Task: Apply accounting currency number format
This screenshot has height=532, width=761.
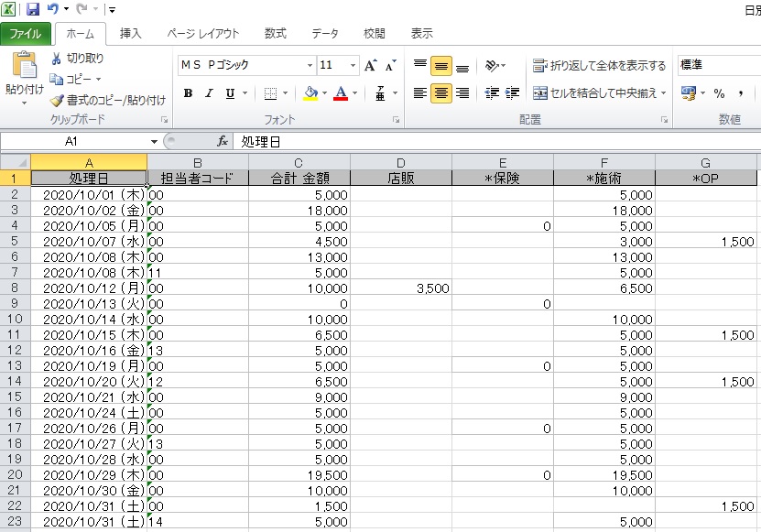Action: (689, 92)
